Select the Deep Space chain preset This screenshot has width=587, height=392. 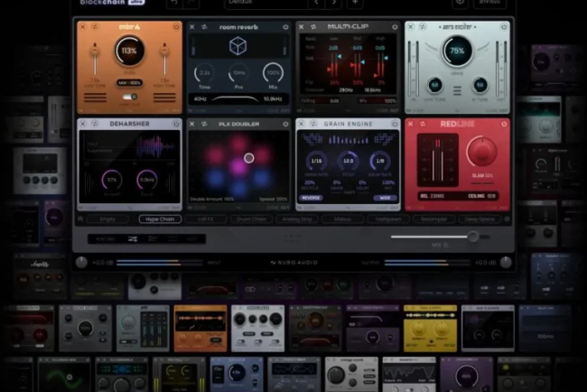(x=480, y=219)
